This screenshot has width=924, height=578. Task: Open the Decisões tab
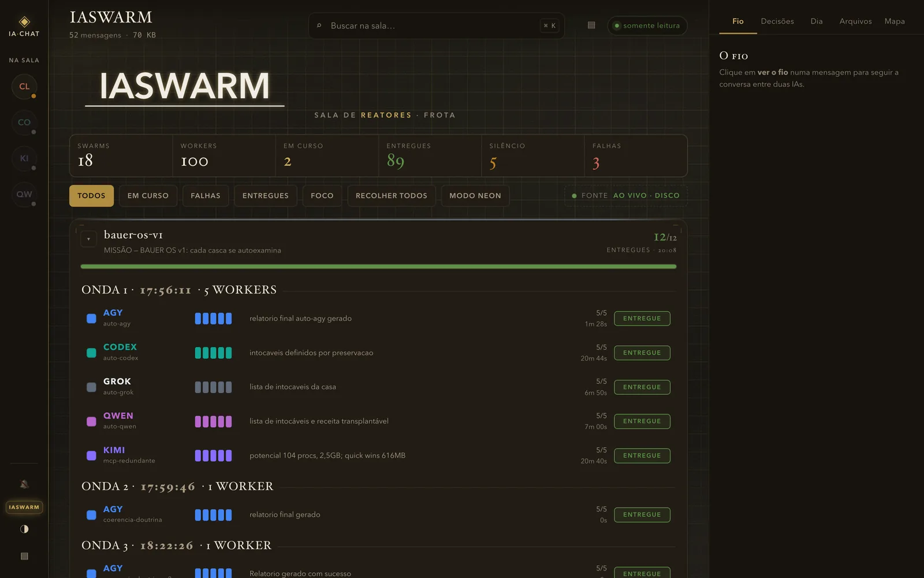click(x=777, y=21)
